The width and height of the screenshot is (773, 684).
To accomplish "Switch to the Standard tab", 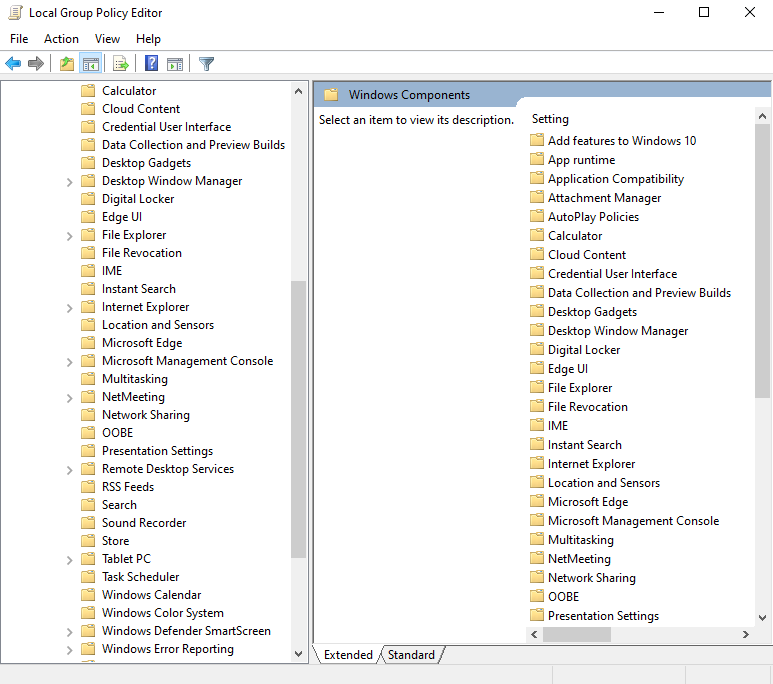I will (x=411, y=654).
